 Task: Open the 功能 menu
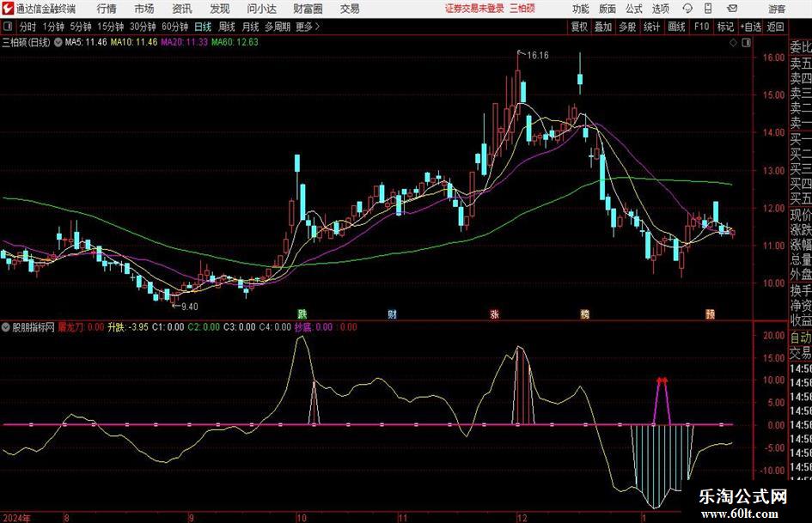(581, 9)
